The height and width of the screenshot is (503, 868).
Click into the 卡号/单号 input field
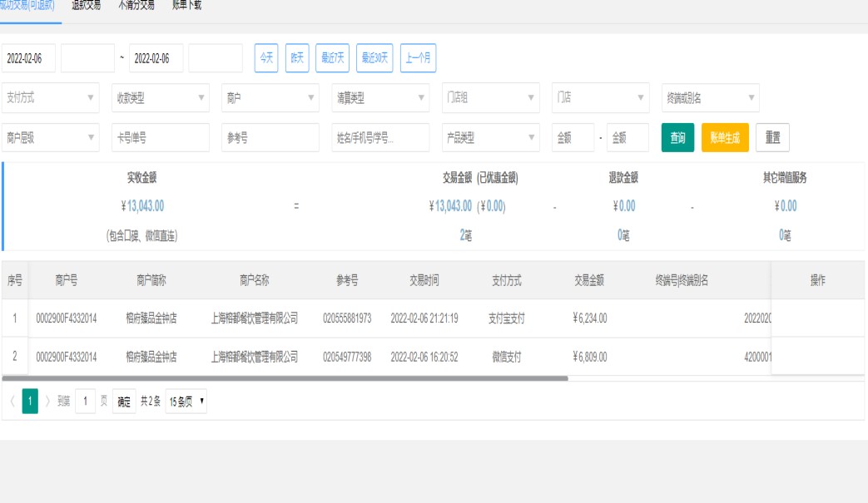161,138
